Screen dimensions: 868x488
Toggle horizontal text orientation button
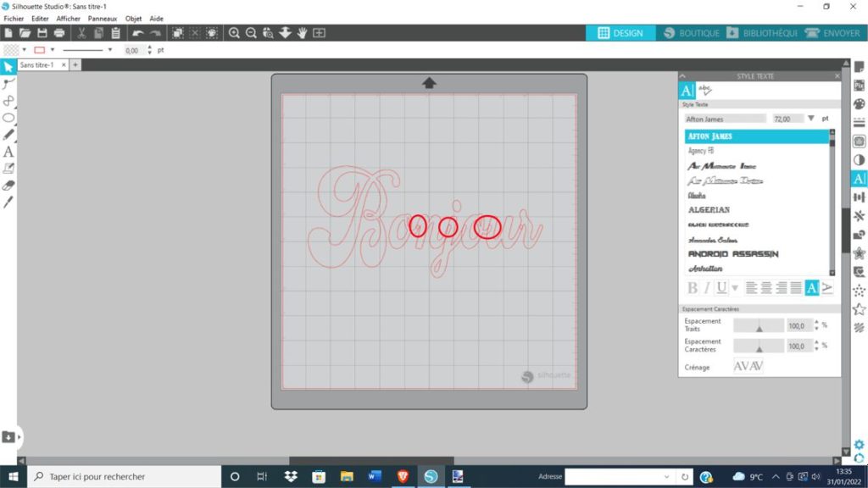click(811, 288)
